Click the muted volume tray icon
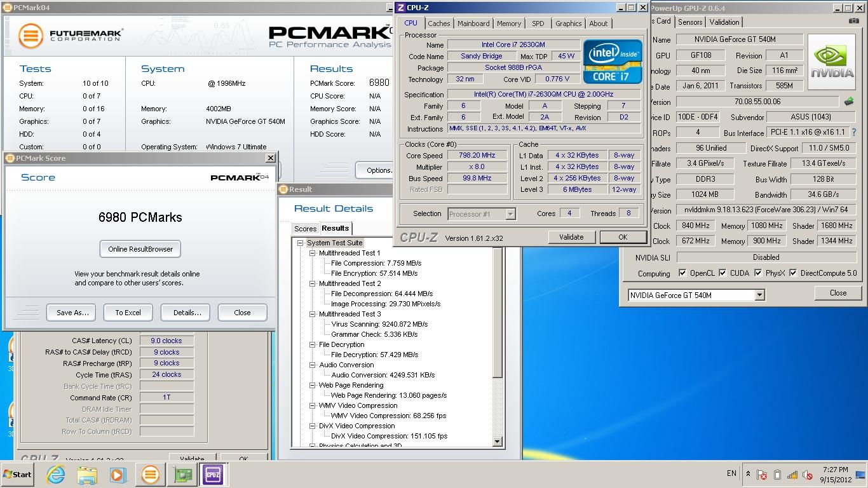Image resolution: width=868 pixels, height=488 pixels. pyautogui.click(x=808, y=475)
